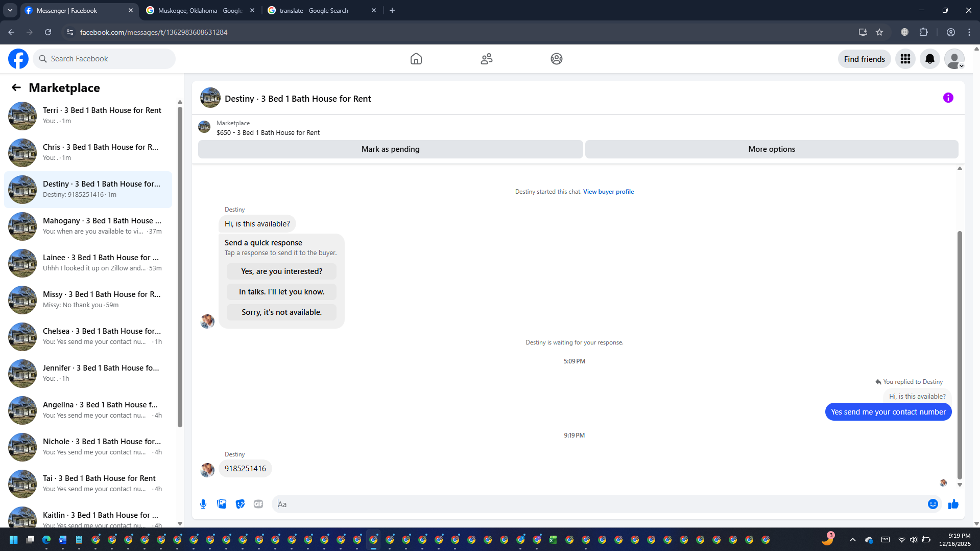
Task: Click the Find friends button
Action: tap(865, 59)
